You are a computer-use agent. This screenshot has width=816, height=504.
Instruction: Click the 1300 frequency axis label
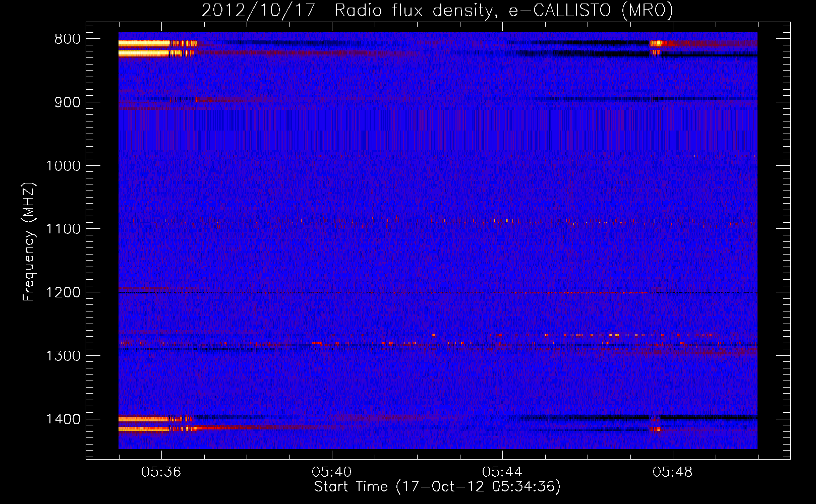63,356
